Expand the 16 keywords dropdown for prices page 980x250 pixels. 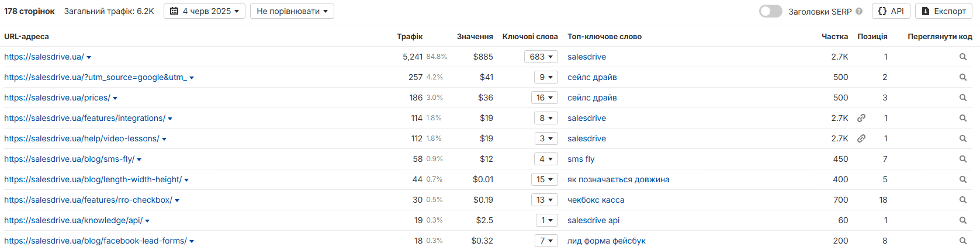pyautogui.click(x=545, y=98)
